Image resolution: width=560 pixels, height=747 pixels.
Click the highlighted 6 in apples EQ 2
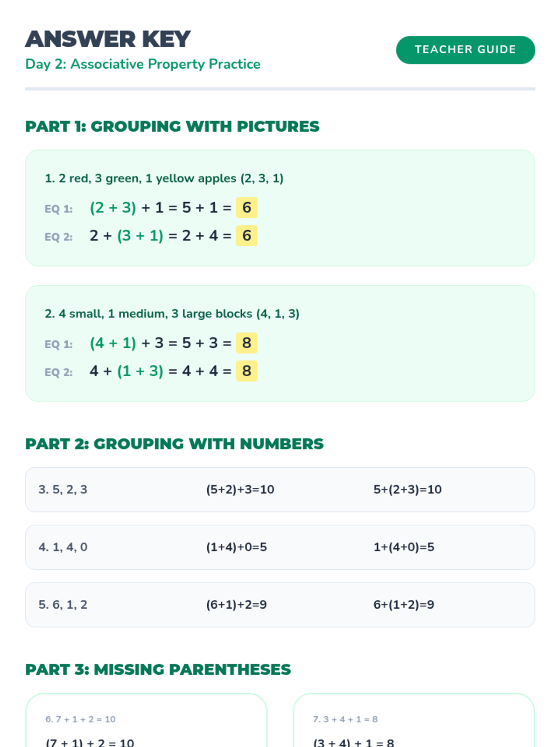[246, 235]
